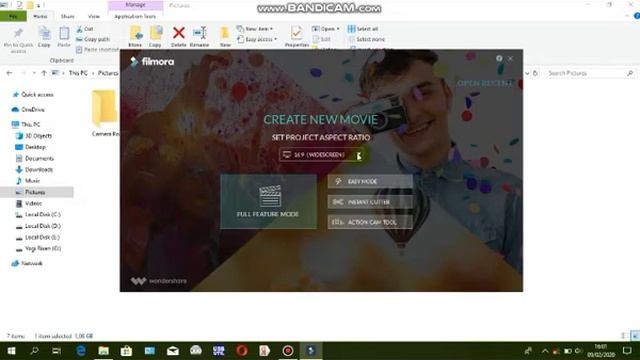The width and height of the screenshot is (640, 360).
Task: Click the Open Recent link in Filmora
Action: click(x=484, y=83)
